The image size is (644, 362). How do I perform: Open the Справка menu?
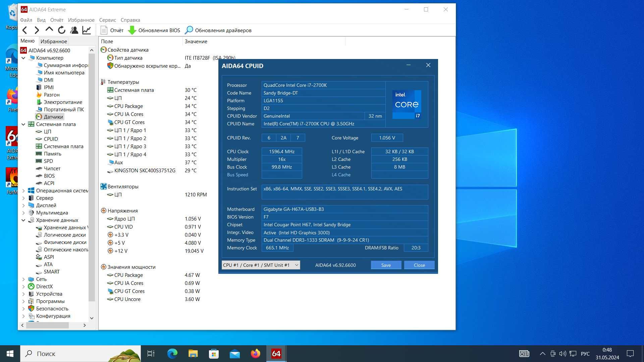pyautogui.click(x=130, y=20)
